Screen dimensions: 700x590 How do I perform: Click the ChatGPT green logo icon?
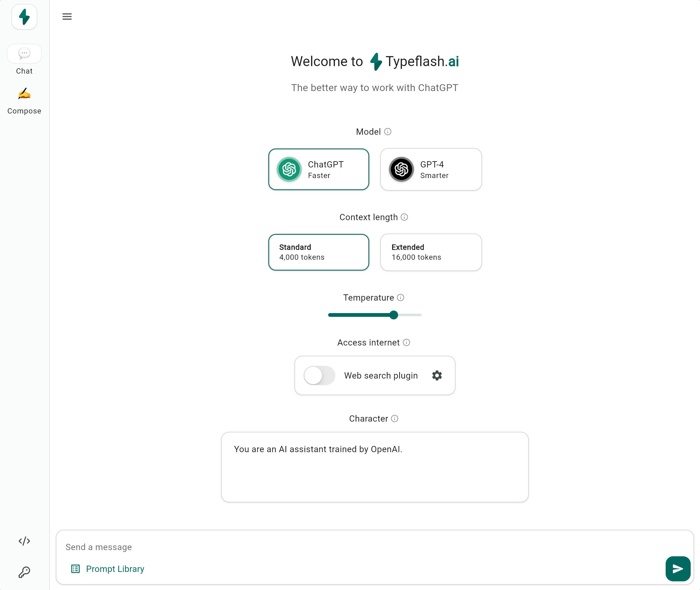coord(289,169)
